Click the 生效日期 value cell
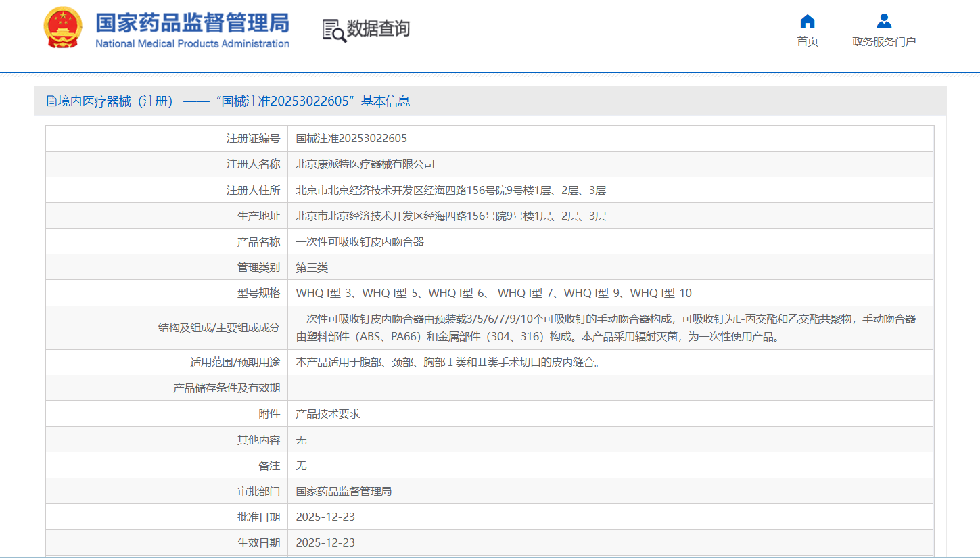This screenshot has height=558, width=980. [x=325, y=543]
